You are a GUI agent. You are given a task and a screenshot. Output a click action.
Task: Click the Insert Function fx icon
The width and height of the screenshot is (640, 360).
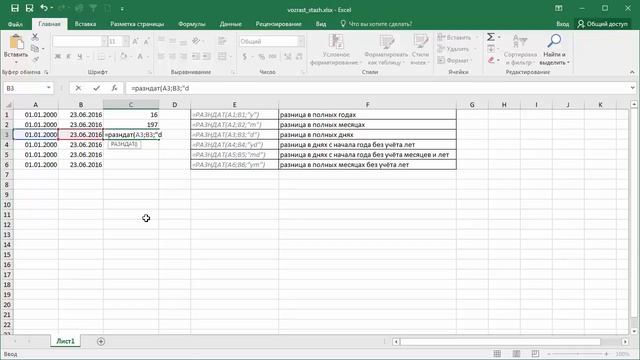coord(114,88)
